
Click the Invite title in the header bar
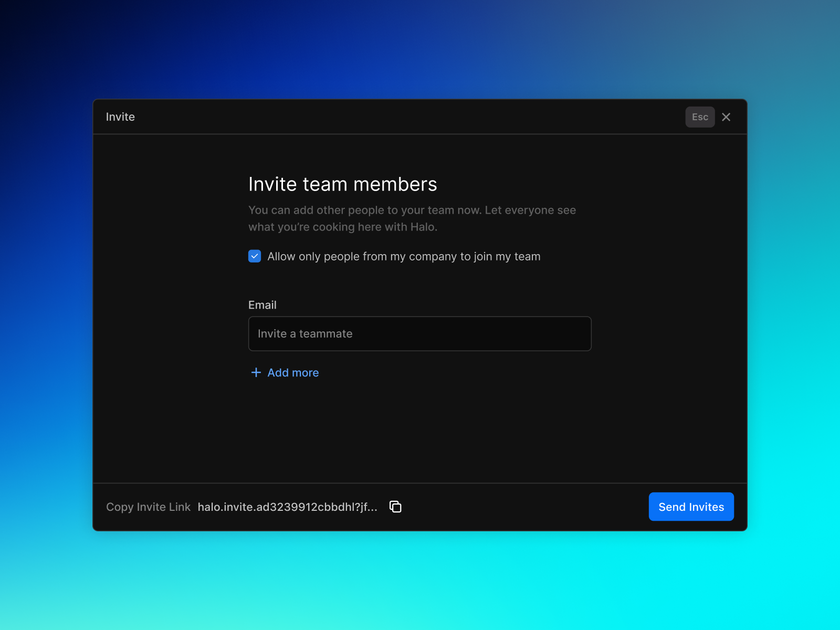(x=120, y=117)
